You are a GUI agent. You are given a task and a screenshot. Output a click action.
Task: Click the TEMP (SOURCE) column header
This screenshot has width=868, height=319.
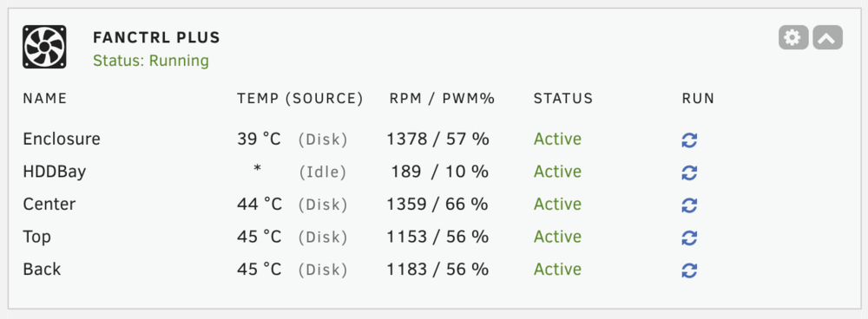point(300,99)
